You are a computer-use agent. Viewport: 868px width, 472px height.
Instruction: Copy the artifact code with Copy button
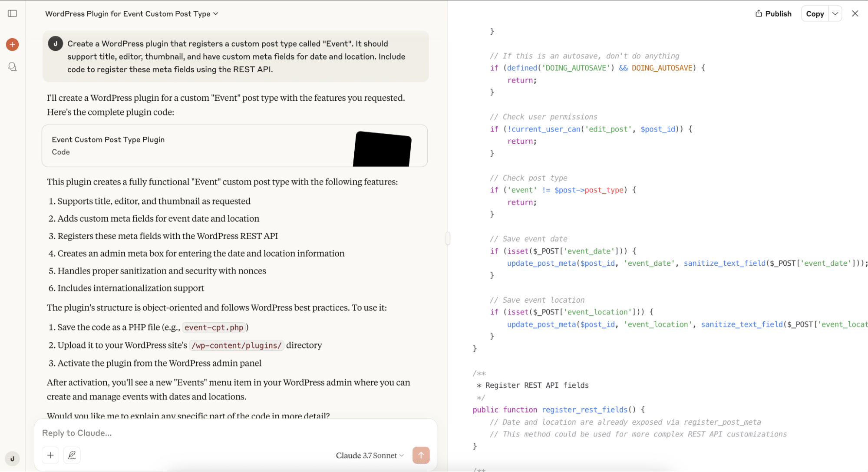(815, 13)
